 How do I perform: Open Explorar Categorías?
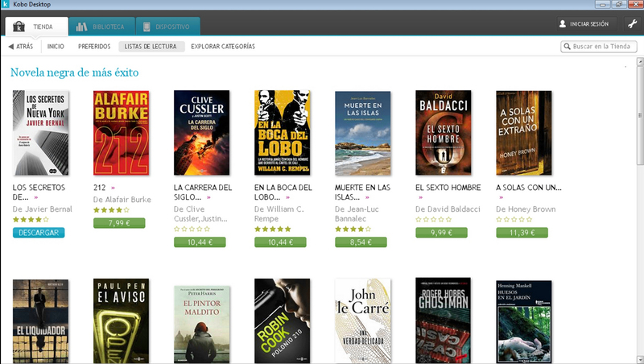coord(223,47)
